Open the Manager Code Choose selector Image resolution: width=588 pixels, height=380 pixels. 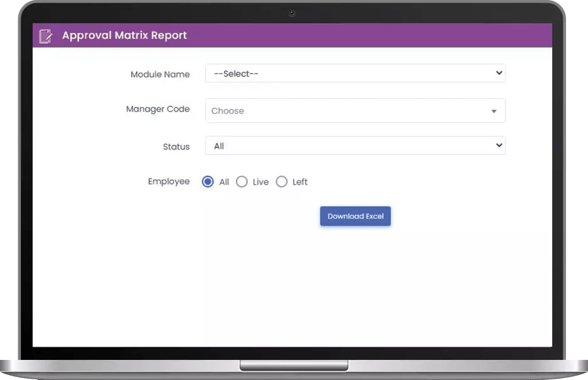coord(355,111)
